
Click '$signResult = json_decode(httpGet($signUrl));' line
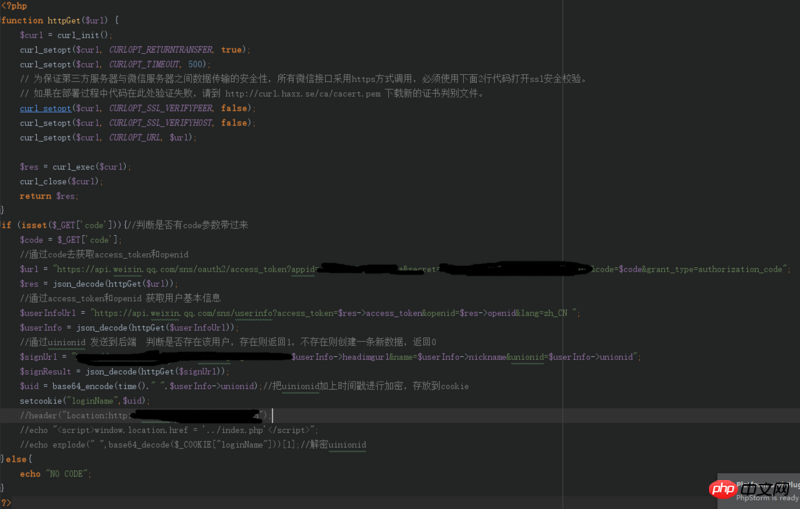pos(124,372)
